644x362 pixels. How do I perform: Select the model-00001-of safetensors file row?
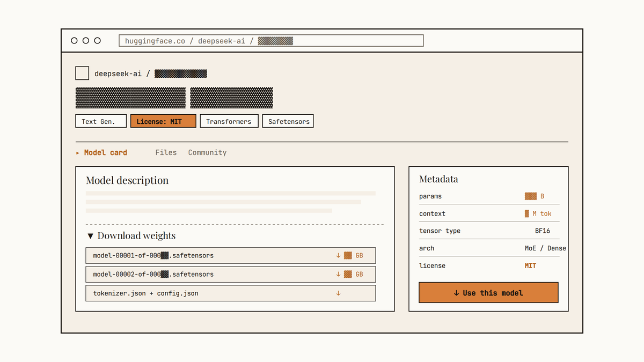pos(231,255)
